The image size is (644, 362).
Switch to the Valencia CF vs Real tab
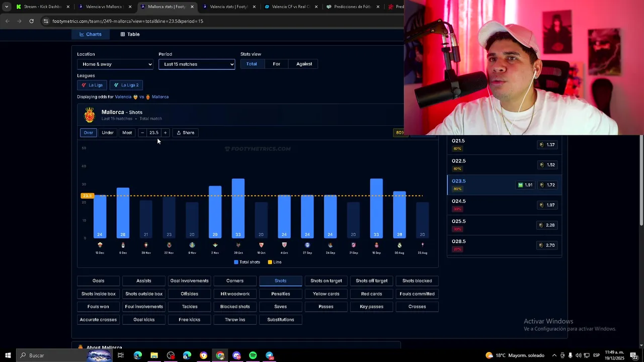point(291,7)
